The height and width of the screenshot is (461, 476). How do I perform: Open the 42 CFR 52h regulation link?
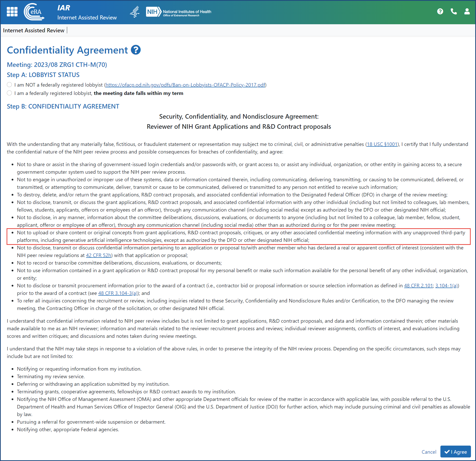point(99,255)
